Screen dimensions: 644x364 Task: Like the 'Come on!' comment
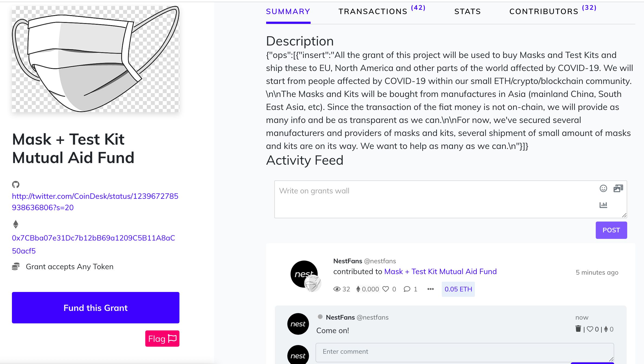[x=590, y=329]
